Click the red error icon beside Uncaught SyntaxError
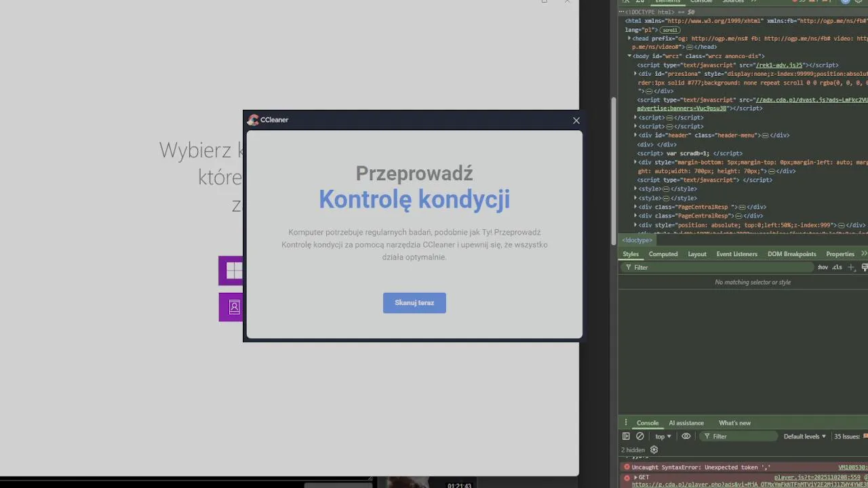The height and width of the screenshot is (488, 868). tap(627, 468)
